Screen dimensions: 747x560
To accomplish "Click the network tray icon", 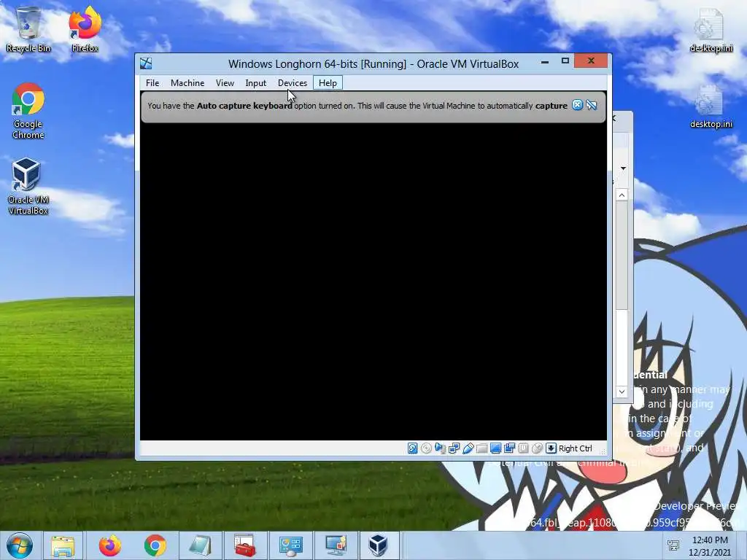I will [673, 545].
